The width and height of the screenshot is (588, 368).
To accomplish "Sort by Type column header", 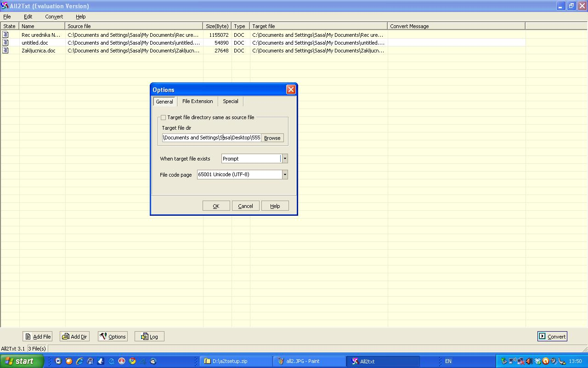I will [241, 26].
